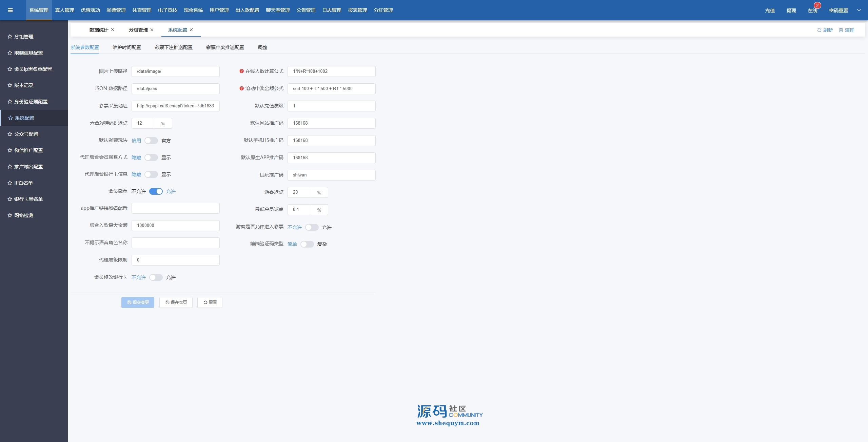Open 银行卡黑名单 in the sidebar
868x442 pixels.
28,199
